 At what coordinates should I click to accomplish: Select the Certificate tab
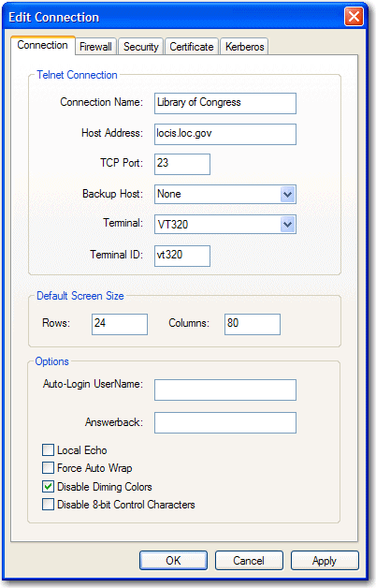[x=192, y=47]
